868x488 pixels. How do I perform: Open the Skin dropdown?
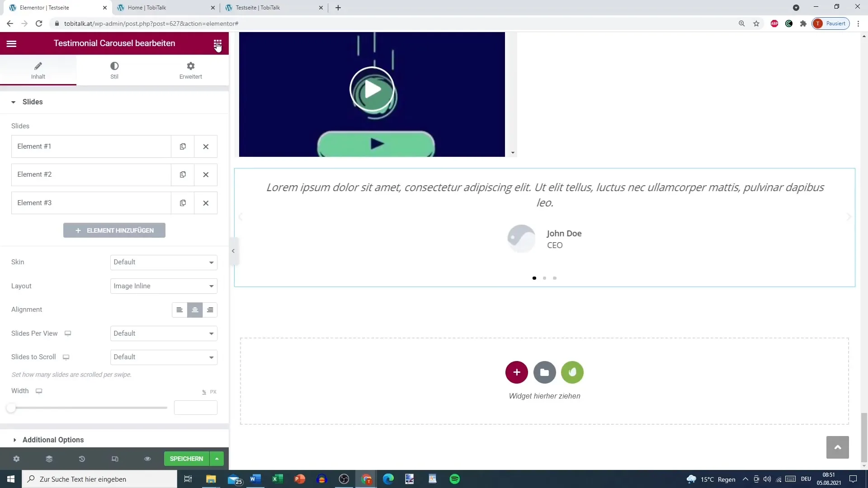point(164,262)
